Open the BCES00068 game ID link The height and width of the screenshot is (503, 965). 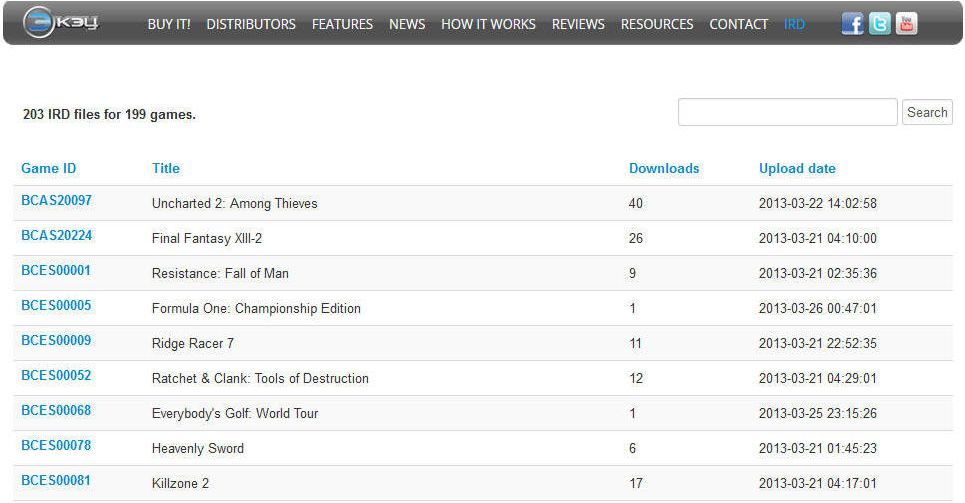[56, 411]
